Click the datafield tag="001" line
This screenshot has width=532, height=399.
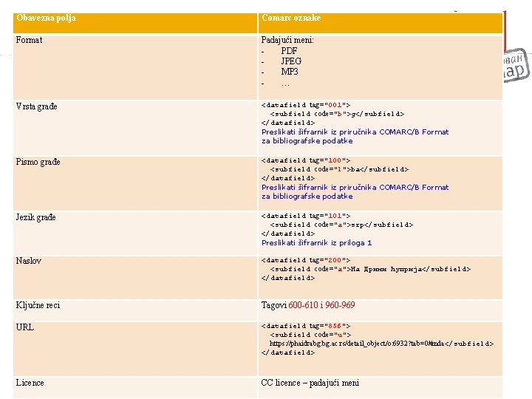tap(306, 105)
